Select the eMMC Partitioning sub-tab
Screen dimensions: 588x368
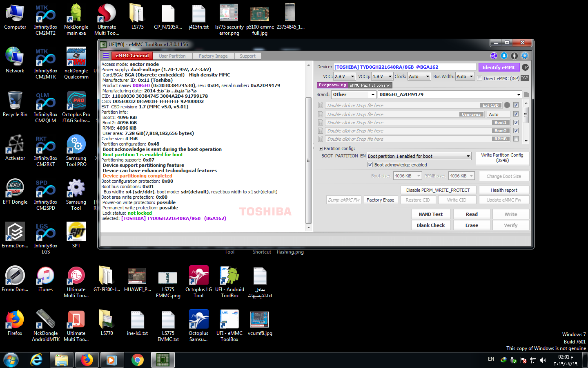click(370, 85)
